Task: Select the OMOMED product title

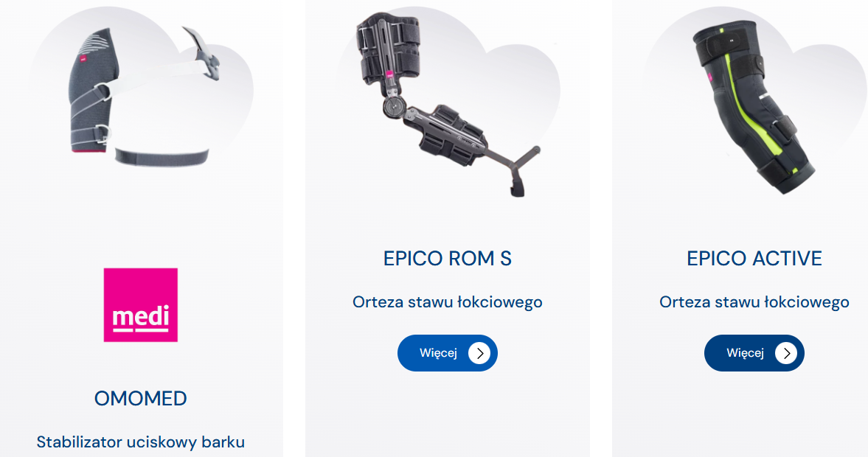Action: tap(141, 398)
